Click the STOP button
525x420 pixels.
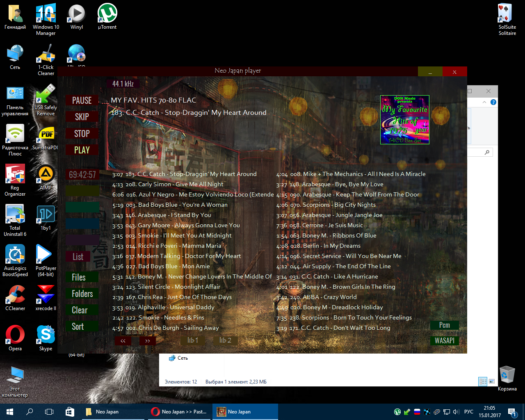82,133
